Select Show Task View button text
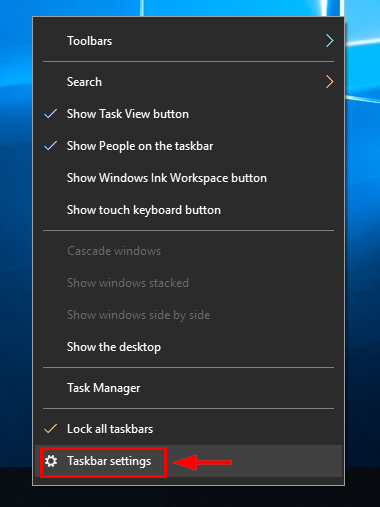The height and width of the screenshot is (507, 380). pyautogui.click(x=128, y=114)
